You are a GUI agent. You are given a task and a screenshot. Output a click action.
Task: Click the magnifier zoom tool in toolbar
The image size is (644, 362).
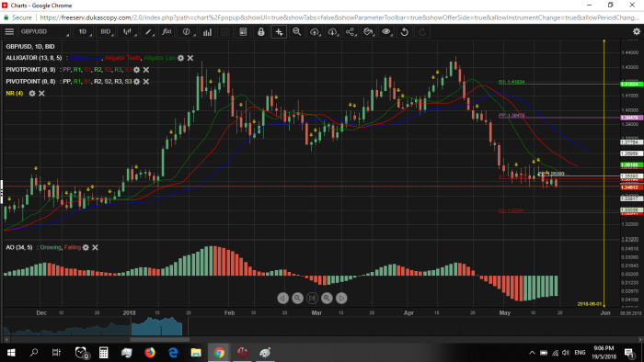coord(296,31)
